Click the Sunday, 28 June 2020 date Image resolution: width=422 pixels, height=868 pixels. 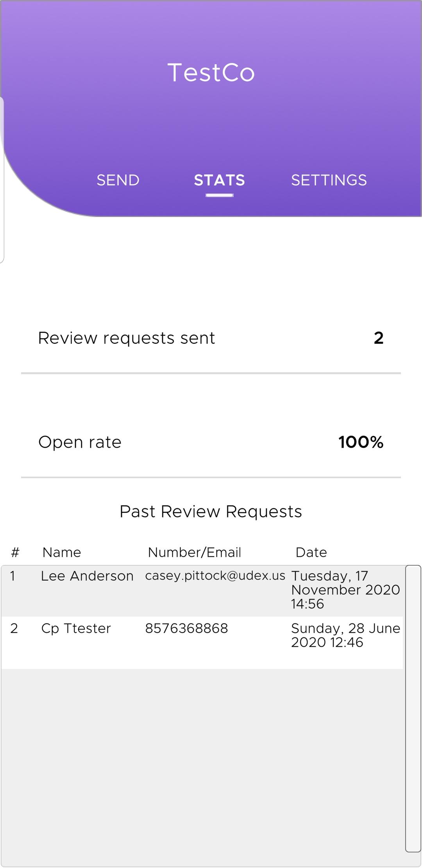point(345,635)
